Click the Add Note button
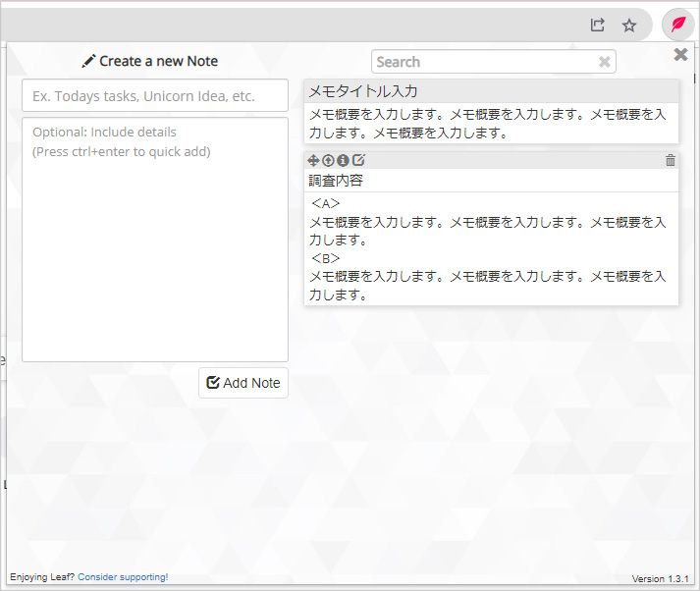 243,383
